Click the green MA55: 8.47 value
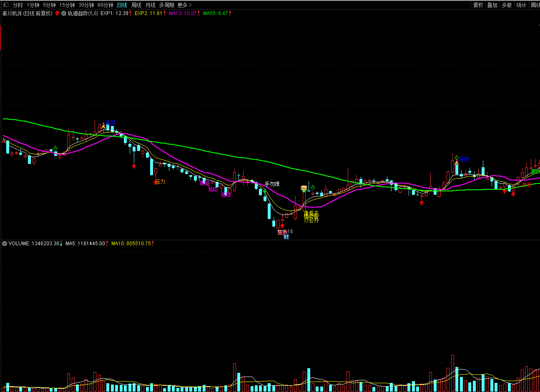Screen dimensions: 540x392 click(x=216, y=13)
